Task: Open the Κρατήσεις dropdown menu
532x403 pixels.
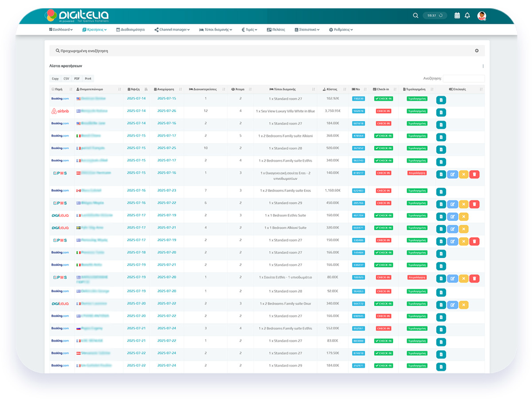Action: click(95, 30)
